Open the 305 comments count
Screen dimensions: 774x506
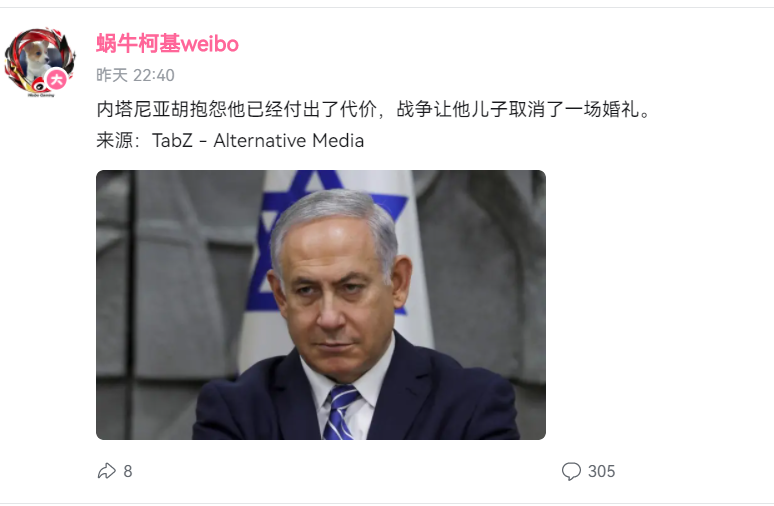click(x=601, y=471)
